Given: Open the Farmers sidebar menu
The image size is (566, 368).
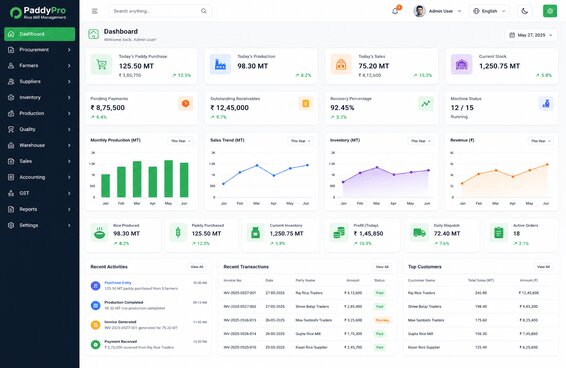Looking at the screenshot, I should (x=40, y=66).
